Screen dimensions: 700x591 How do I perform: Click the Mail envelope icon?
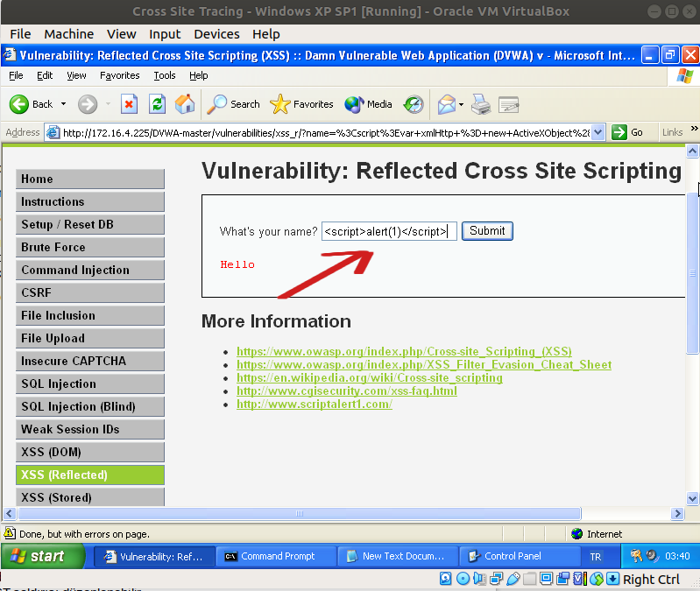(x=447, y=105)
